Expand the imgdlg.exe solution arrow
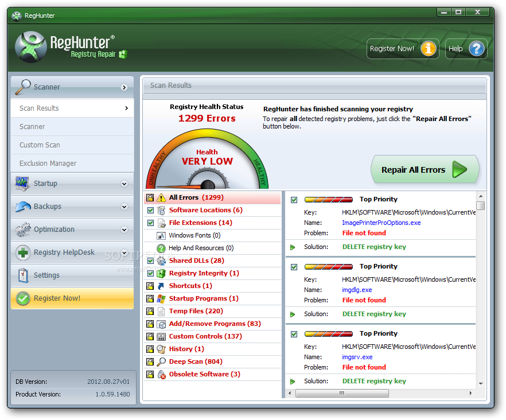Screen dimensions: 506x420 293,314
